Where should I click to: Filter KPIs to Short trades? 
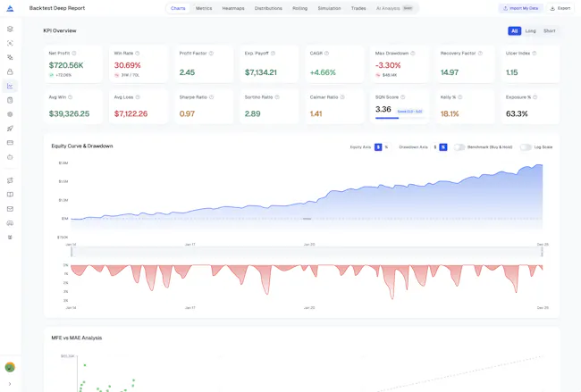click(549, 31)
